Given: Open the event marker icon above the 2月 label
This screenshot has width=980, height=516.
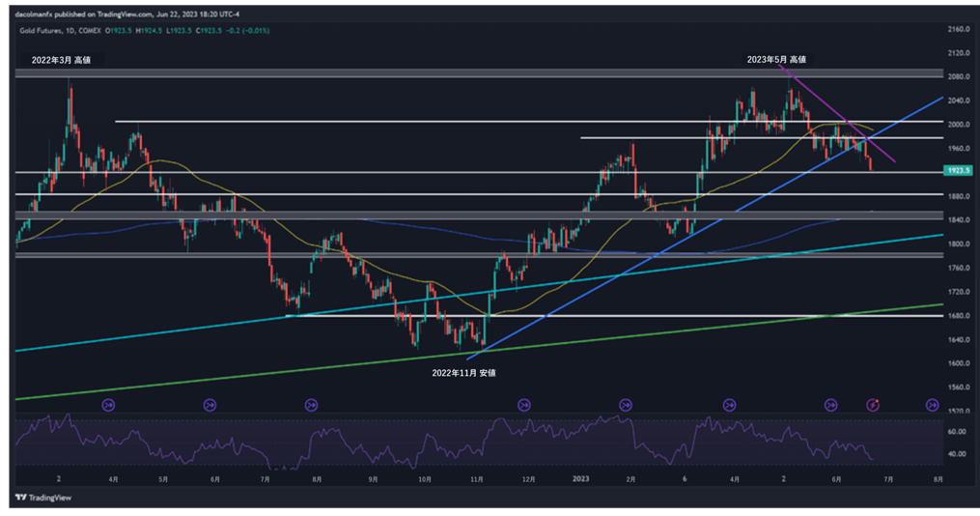Looking at the screenshot, I should coord(626,405).
